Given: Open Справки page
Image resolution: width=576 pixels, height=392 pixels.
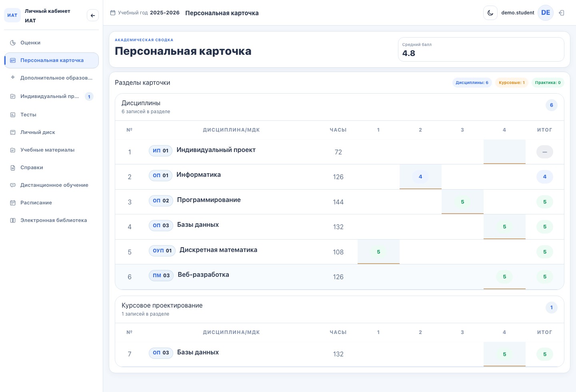Looking at the screenshot, I should point(51,168).
